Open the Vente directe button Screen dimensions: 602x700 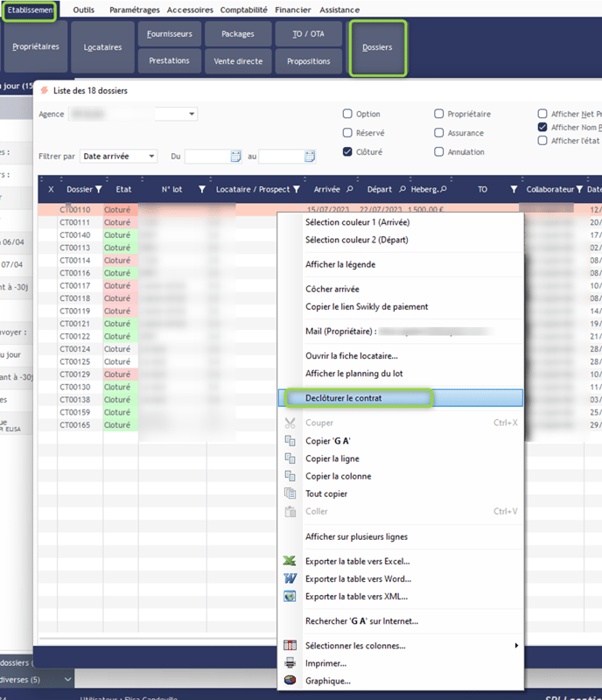pyautogui.click(x=238, y=61)
